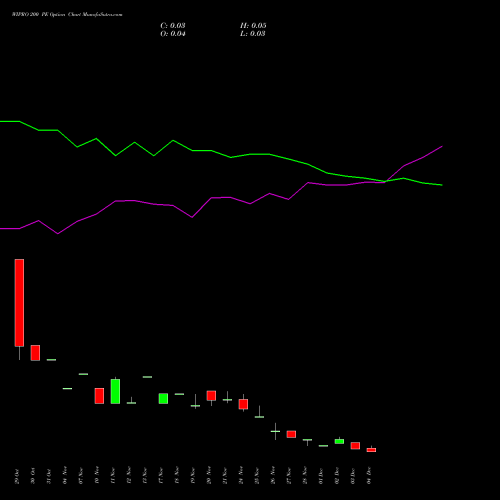Click the 29 Oct date label
Viewport: 500px width, 500px height.
(x=17, y=476)
